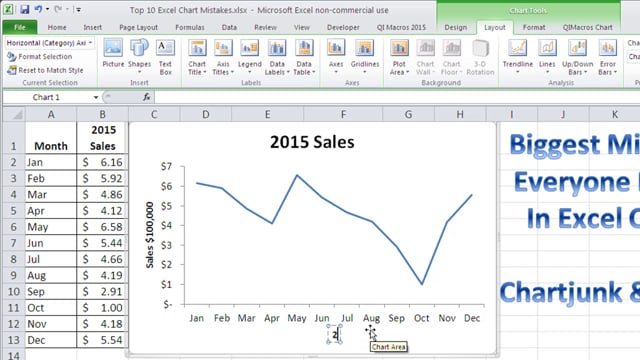Click the small axis title text box
This screenshot has width=640, height=360.
click(334, 335)
